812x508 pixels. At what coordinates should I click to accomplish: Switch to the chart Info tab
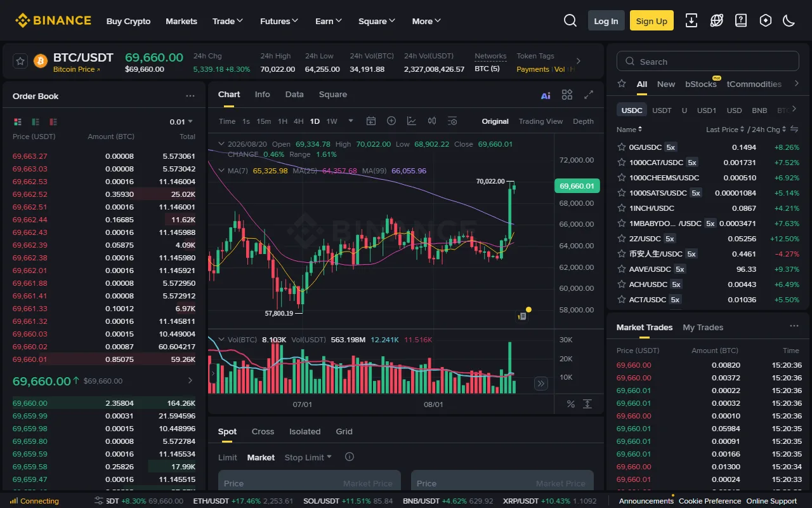263,94
